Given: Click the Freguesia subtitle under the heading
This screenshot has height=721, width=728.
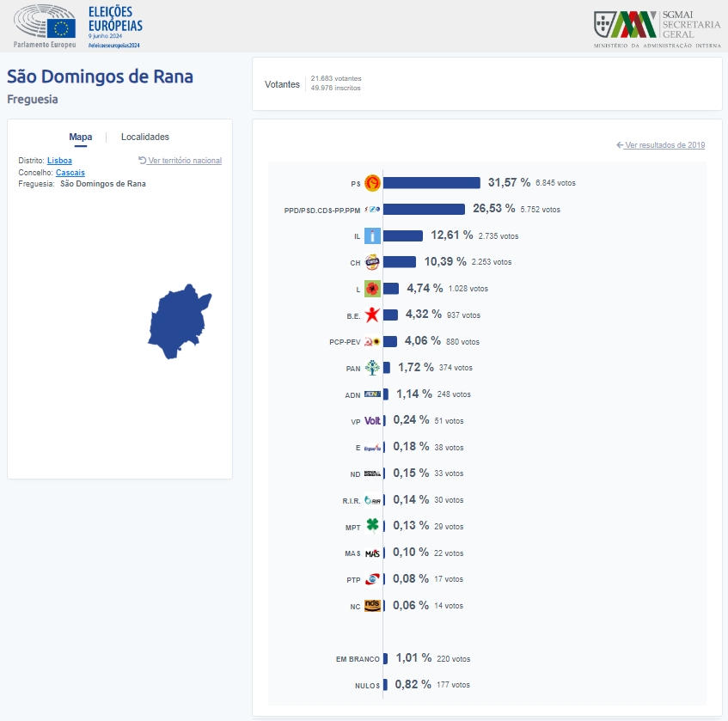Looking at the screenshot, I should coord(33,100).
